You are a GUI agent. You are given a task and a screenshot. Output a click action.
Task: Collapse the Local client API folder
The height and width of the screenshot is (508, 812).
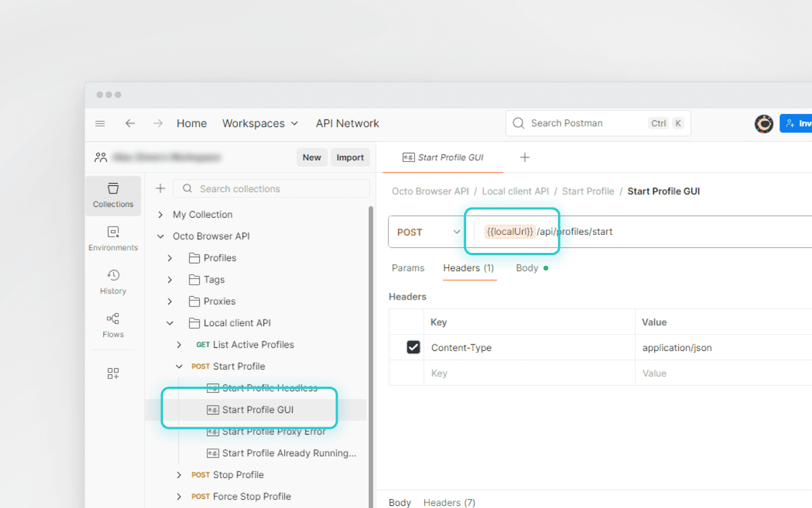click(170, 323)
